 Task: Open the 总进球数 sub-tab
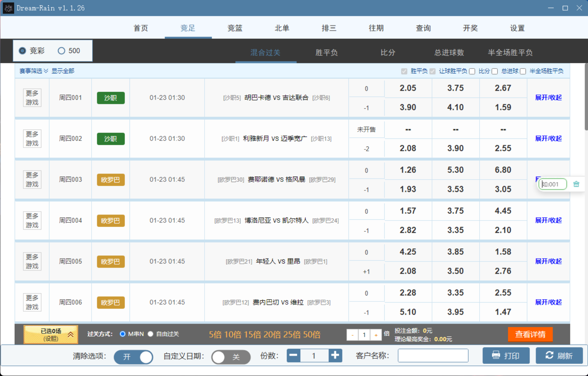tap(449, 52)
